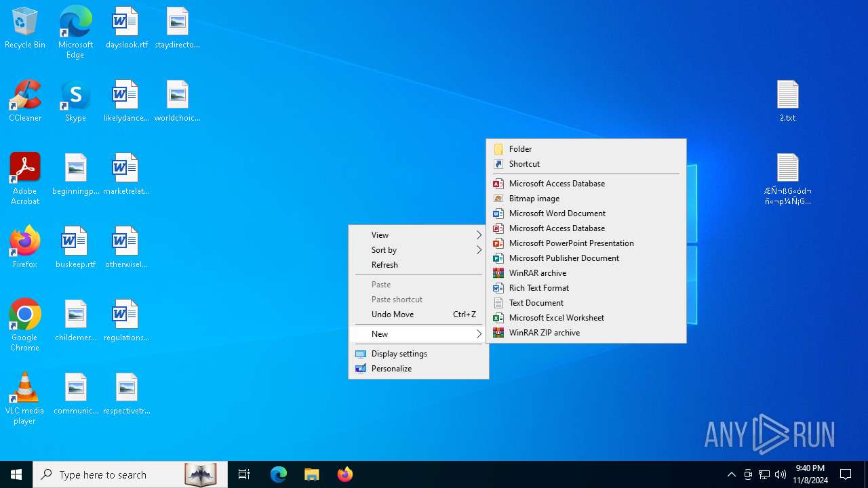Click the search highlight image in taskbar

pyautogui.click(x=201, y=474)
